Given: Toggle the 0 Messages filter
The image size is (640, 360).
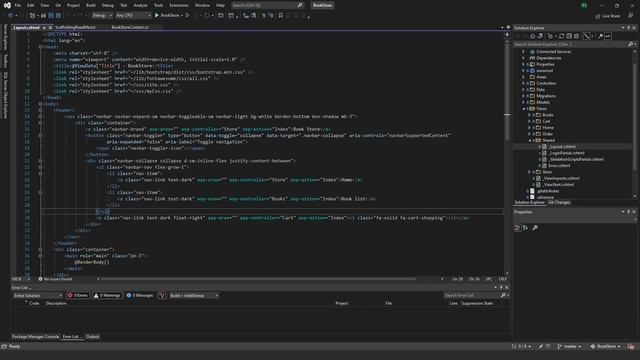Looking at the screenshot, I should 140,296.
